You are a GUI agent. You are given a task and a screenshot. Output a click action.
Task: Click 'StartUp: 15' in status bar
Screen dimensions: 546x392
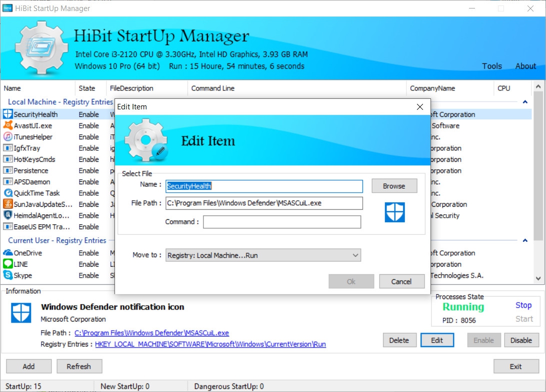23,387
